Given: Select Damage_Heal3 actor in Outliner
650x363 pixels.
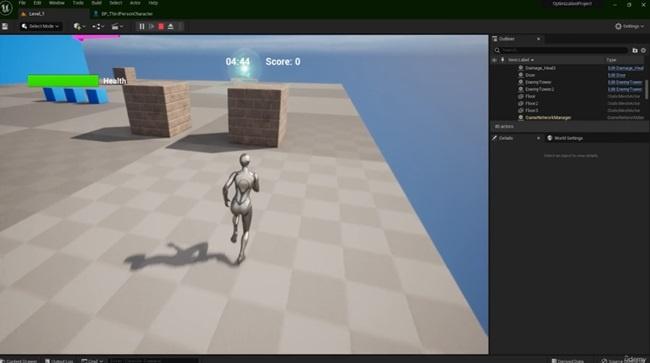Looking at the screenshot, I should click(x=540, y=68).
